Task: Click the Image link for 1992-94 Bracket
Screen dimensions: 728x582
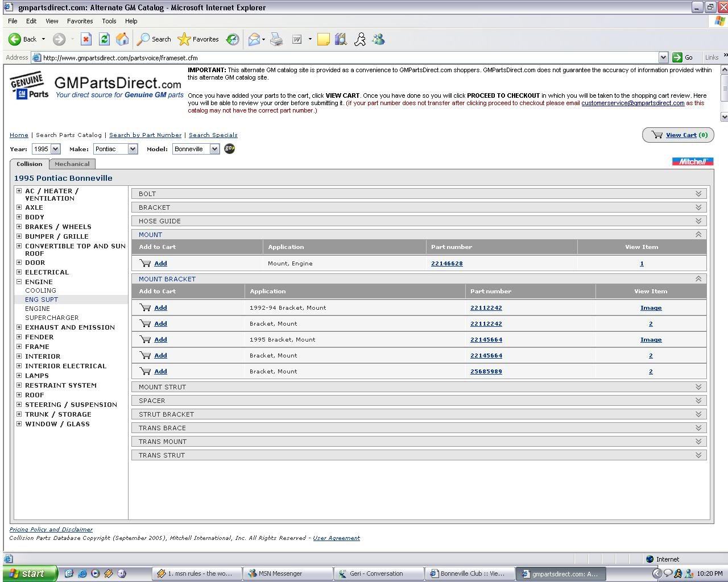Action: [x=651, y=308]
